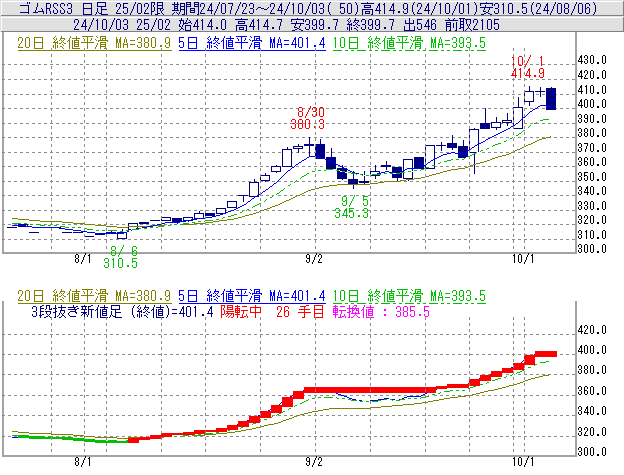Click the 高414.9(24/10/01) header value
Image resolution: width=624 pixels, height=475 pixels.
point(419,8)
